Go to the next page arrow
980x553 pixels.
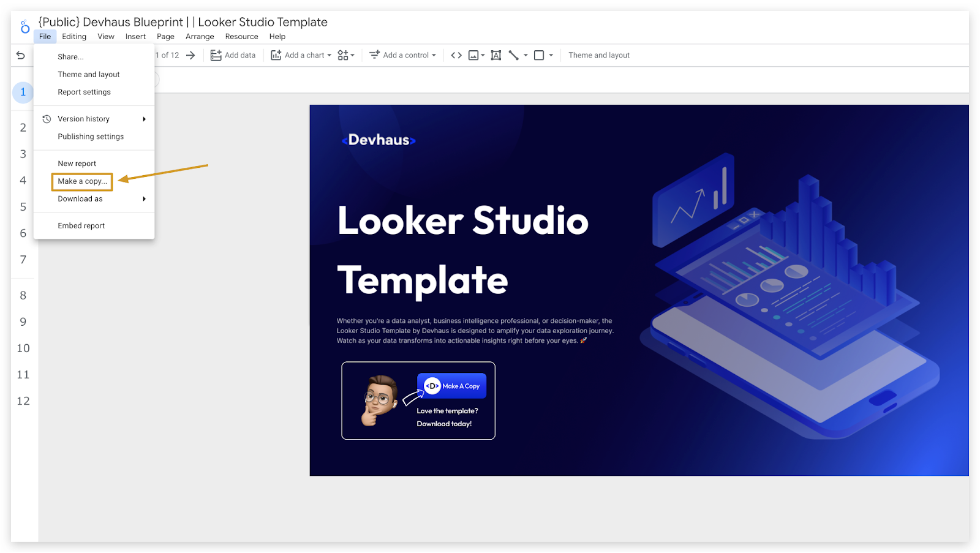click(x=190, y=55)
